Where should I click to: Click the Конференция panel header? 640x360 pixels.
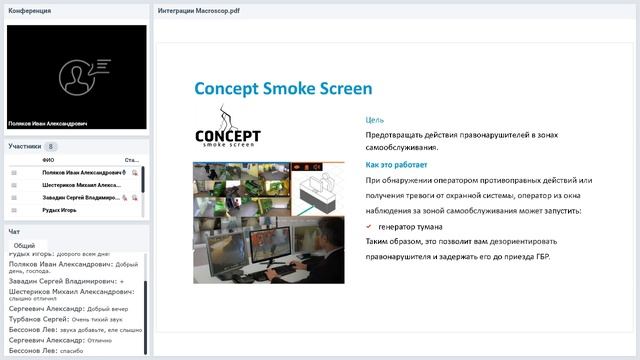(29, 11)
